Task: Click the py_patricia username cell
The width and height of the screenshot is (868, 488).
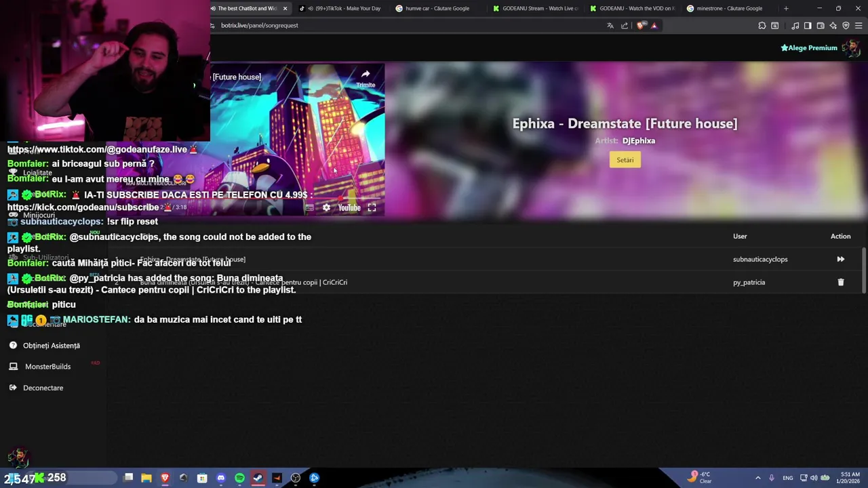Action: [749, 283]
